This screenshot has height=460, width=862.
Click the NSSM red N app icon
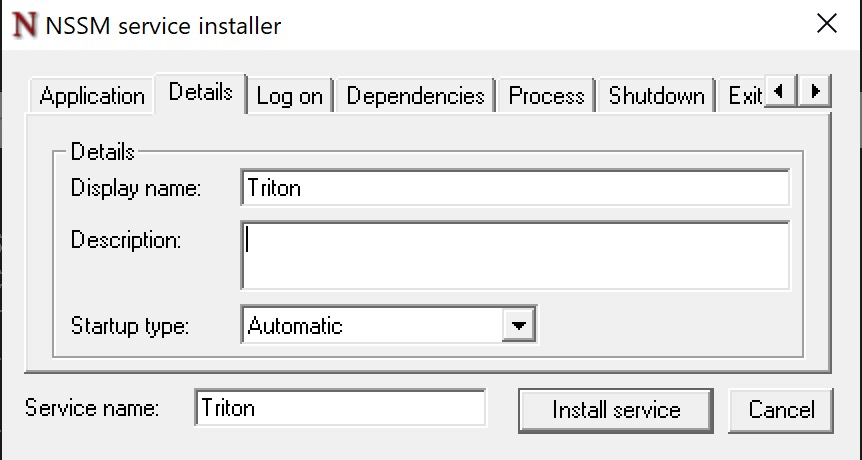26,26
